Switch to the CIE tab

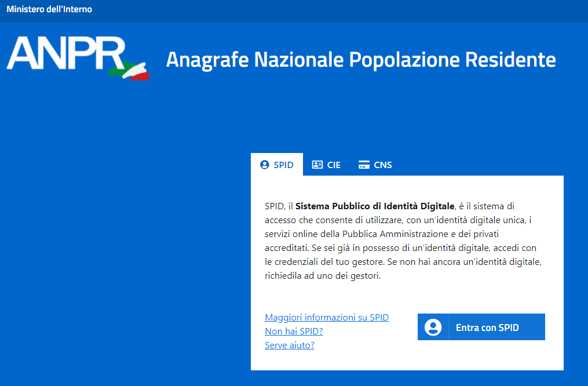click(334, 165)
